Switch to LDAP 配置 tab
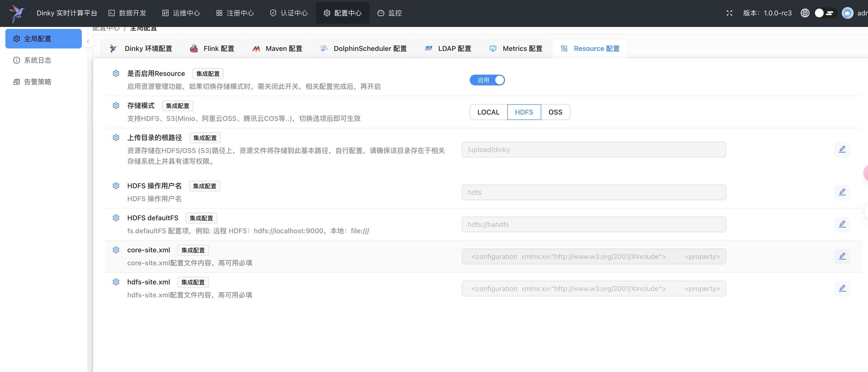This screenshot has height=372, width=868. (x=448, y=48)
